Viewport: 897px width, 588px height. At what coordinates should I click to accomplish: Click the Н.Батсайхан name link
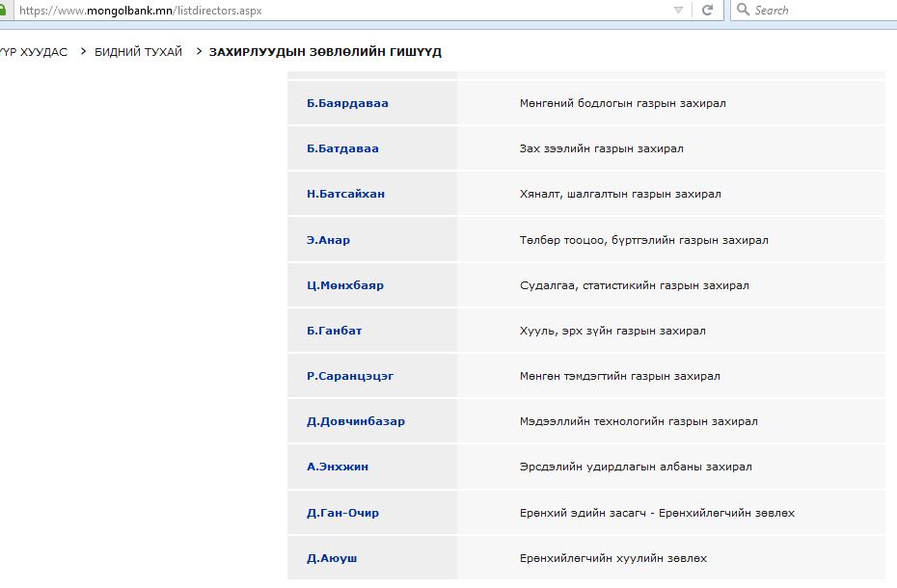[345, 194]
